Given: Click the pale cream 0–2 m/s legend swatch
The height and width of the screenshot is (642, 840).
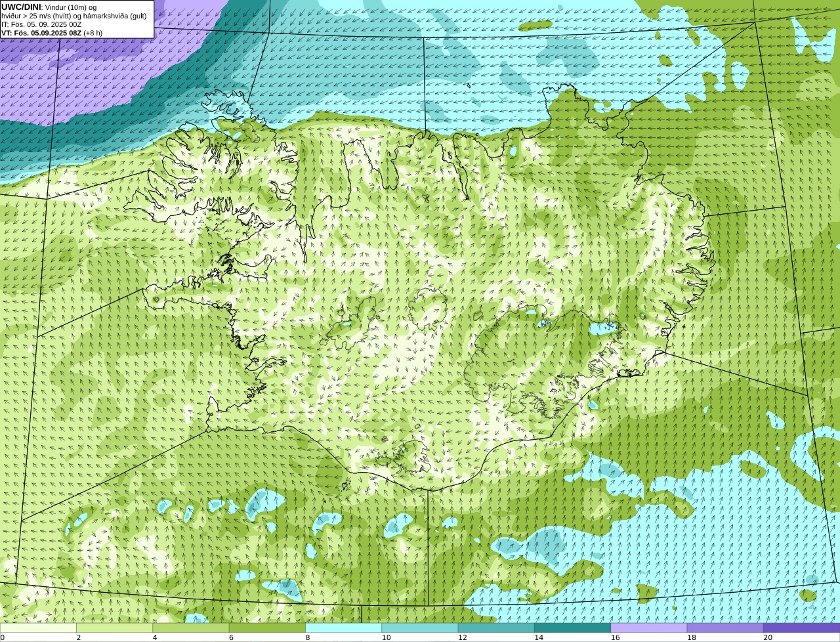Looking at the screenshot, I should pos(38,628).
